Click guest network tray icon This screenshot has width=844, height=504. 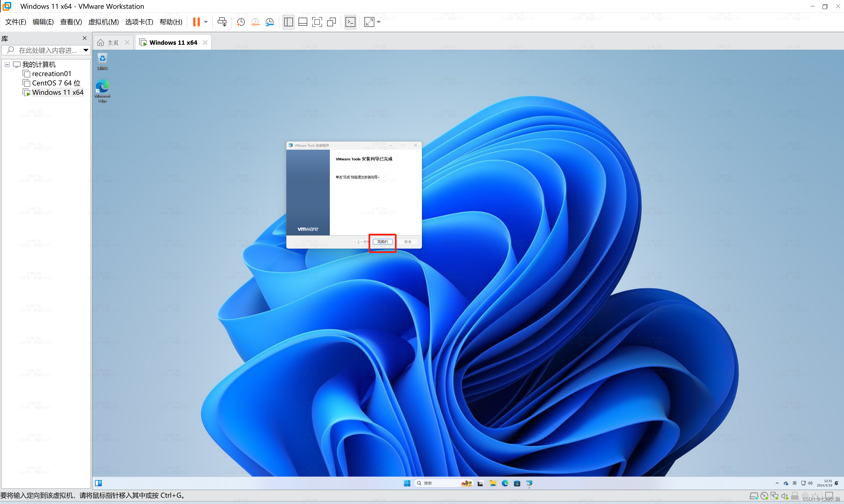pos(803,483)
